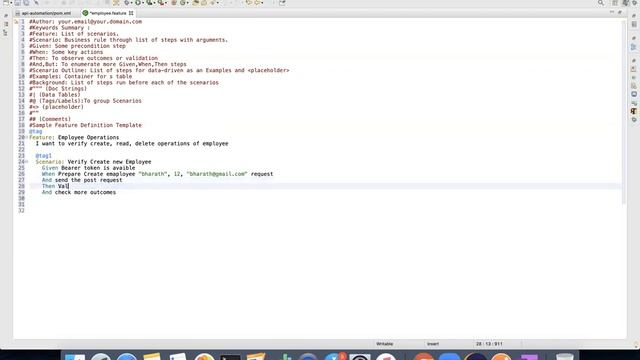Click the green Run toolbar icon
Screen dimensions: 640x360
(x=138, y=2)
